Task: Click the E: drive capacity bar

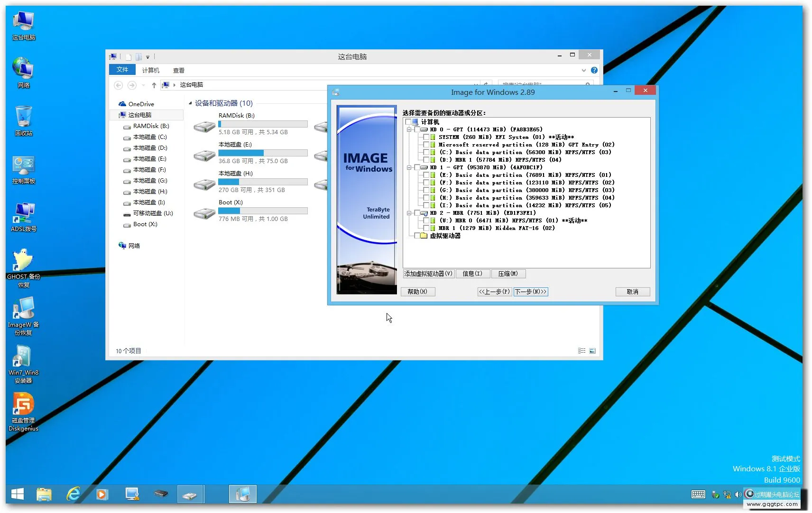Action: click(263, 153)
